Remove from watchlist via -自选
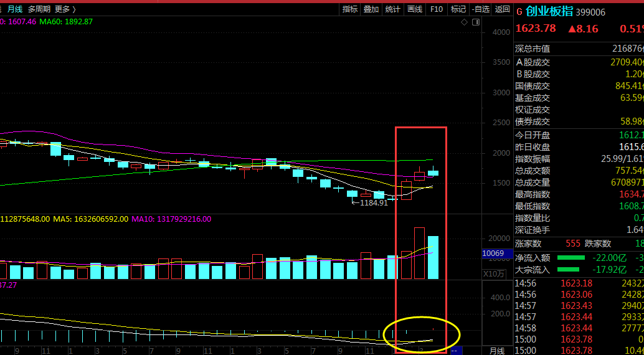This screenshot has height=355, width=644. tap(480, 9)
